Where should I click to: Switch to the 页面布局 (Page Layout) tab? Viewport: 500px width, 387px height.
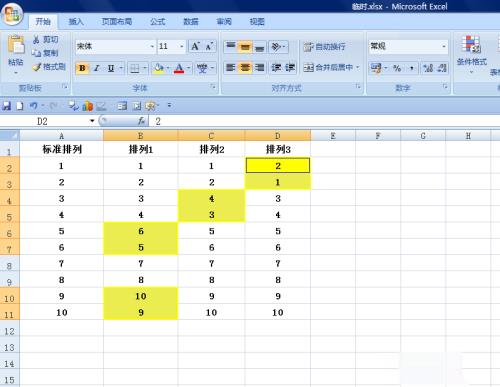[117, 22]
